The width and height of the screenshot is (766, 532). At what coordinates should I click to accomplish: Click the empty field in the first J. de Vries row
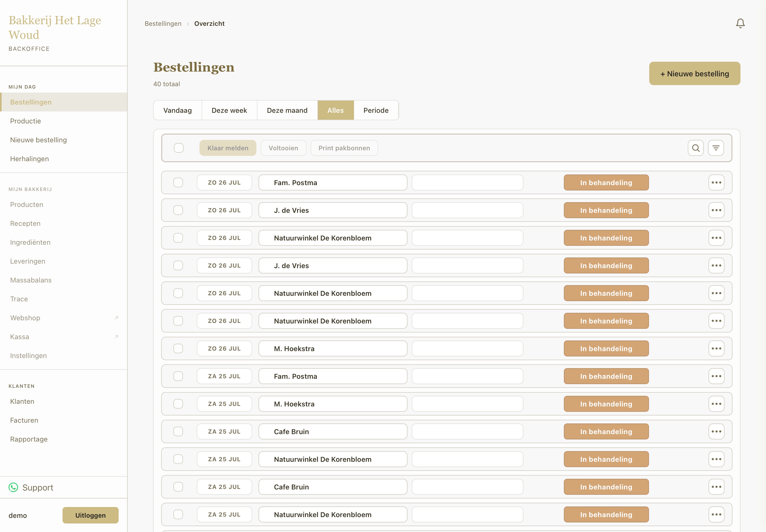pyautogui.click(x=467, y=210)
